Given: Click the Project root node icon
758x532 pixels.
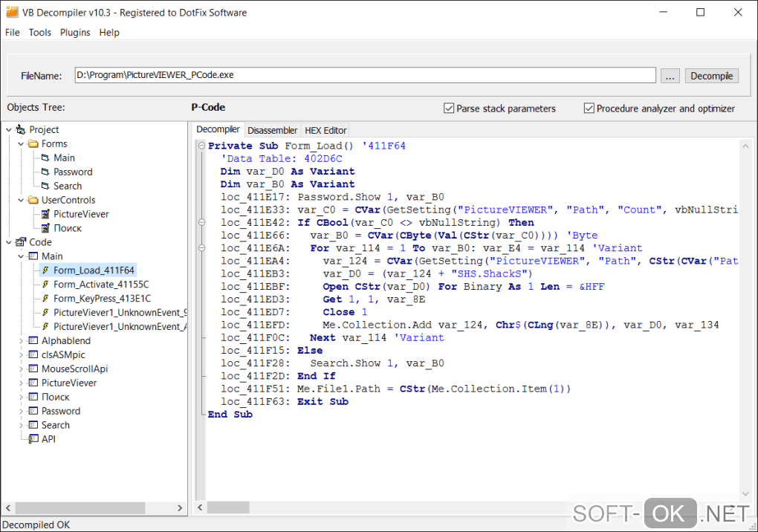Looking at the screenshot, I should (x=20, y=130).
